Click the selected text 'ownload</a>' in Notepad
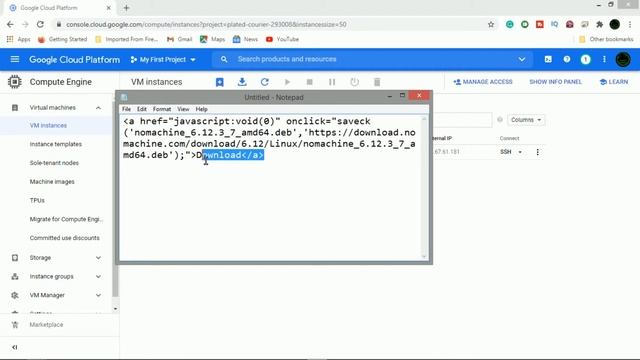This screenshot has height=360, width=640. click(x=233, y=155)
